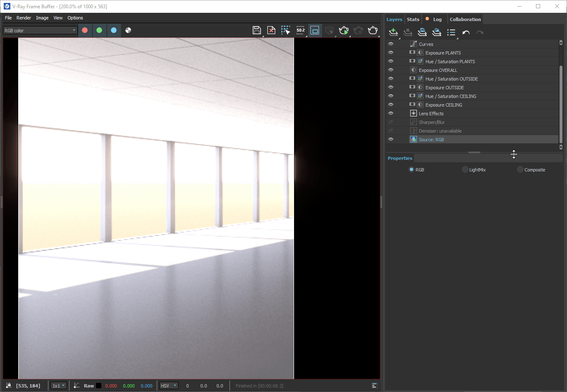567x392 pixels.
Task: Select the RGB radio button
Action: point(411,169)
